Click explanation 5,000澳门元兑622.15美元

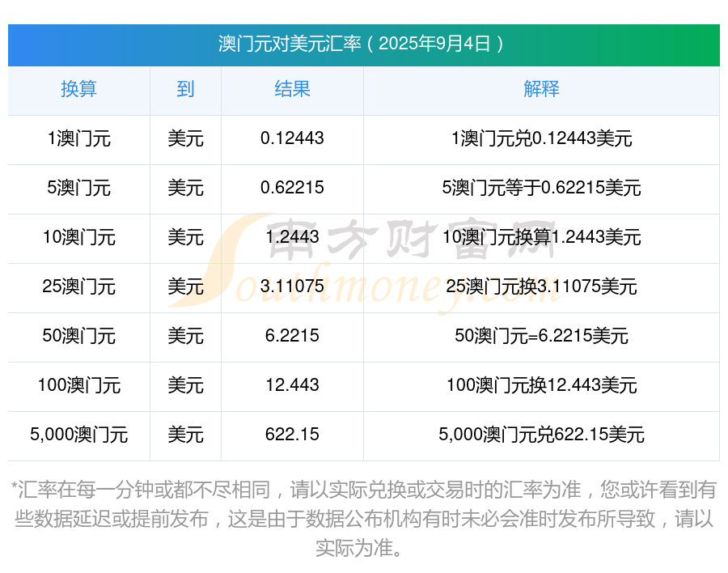[541, 435]
